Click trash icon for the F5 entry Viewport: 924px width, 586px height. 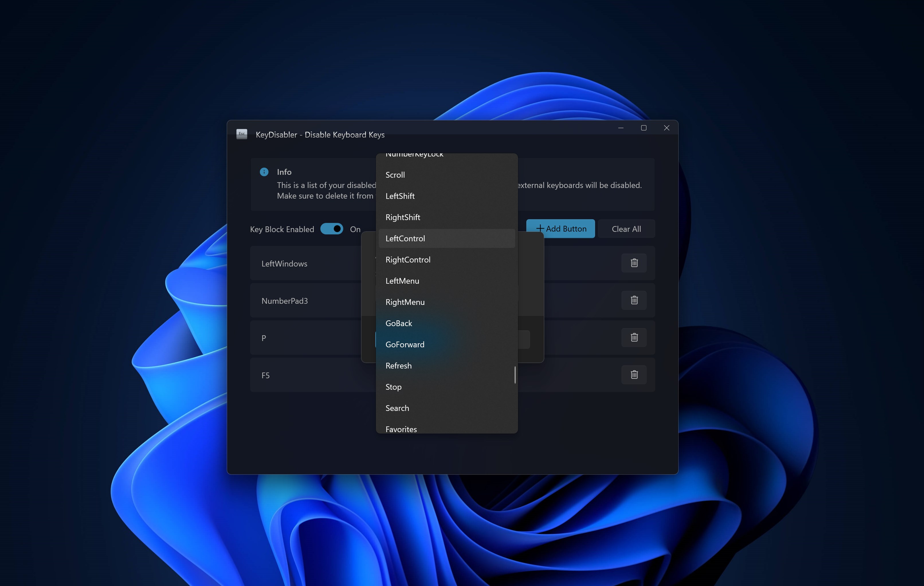click(634, 375)
